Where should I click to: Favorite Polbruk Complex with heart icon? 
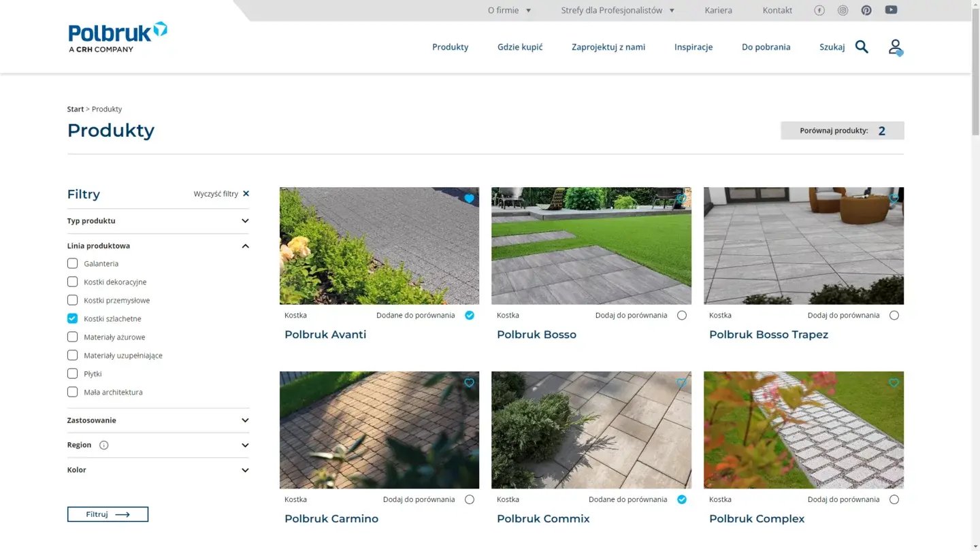coord(894,383)
